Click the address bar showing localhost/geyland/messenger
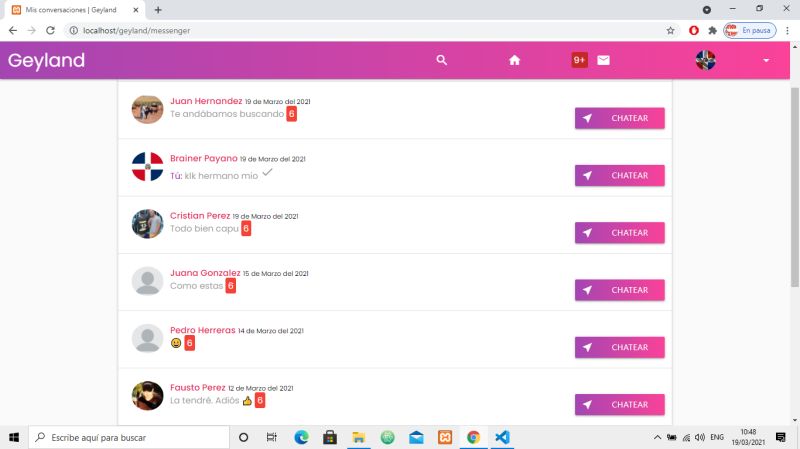800x449 pixels. coord(372,31)
